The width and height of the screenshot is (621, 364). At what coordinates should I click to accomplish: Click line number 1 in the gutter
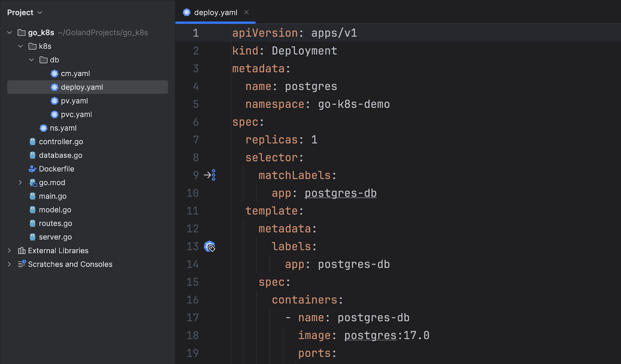click(x=196, y=33)
